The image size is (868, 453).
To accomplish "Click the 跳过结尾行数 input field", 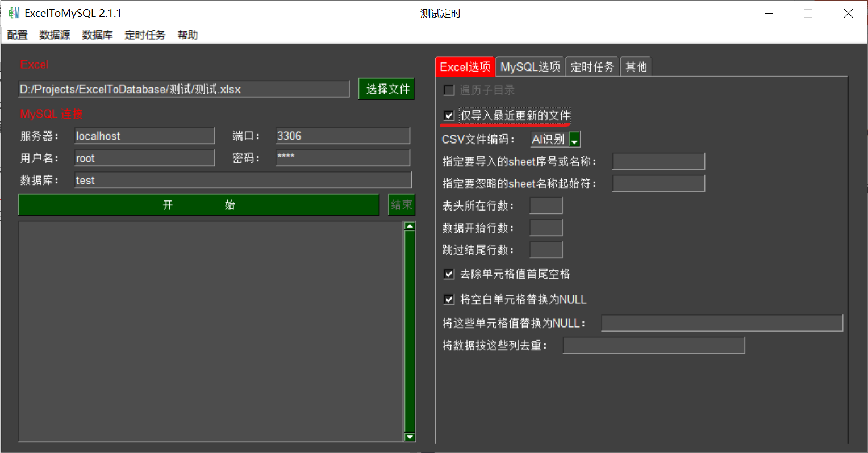I will pyautogui.click(x=546, y=250).
